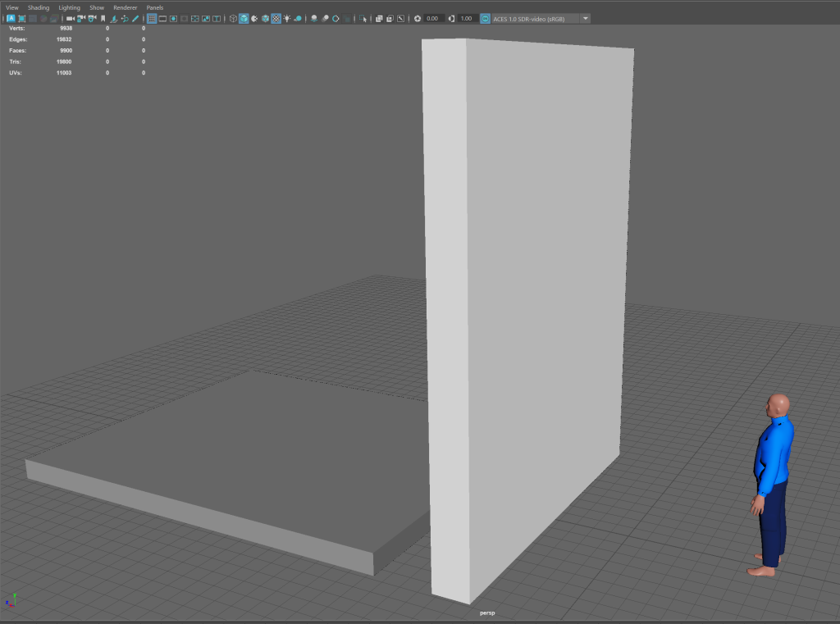
Task: Enable Wireframe display mode icon
Action: pos(234,18)
